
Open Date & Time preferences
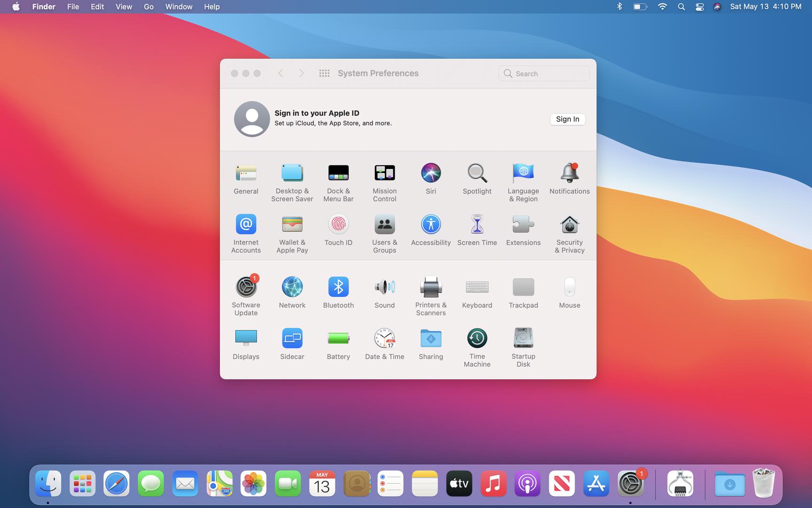click(384, 344)
